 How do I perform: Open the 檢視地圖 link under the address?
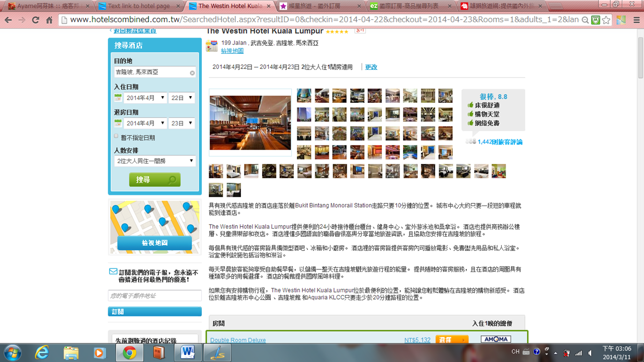point(232,51)
